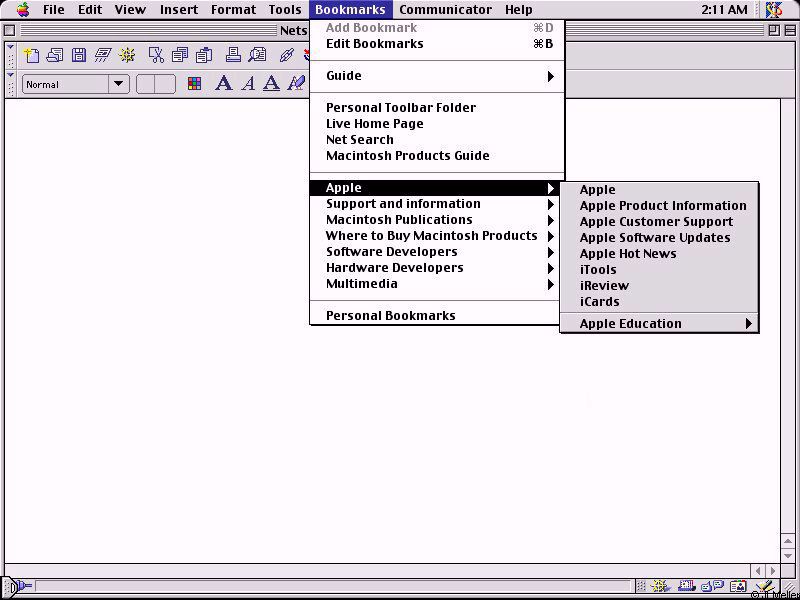Select Edit Bookmarks menu item
Image resolution: width=800 pixels, height=600 pixels.
(x=374, y=44)
